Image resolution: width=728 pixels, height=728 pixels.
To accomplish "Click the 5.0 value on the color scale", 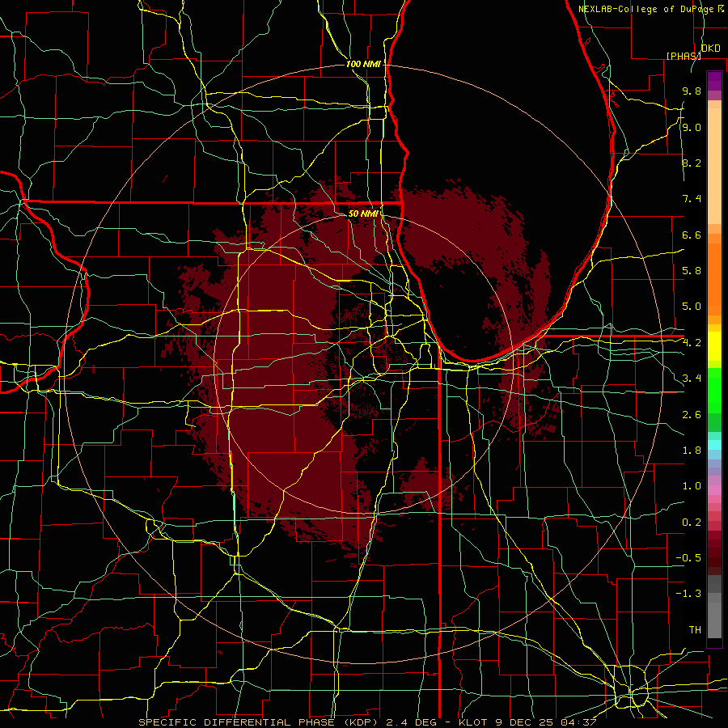I will tap(692, 307).
